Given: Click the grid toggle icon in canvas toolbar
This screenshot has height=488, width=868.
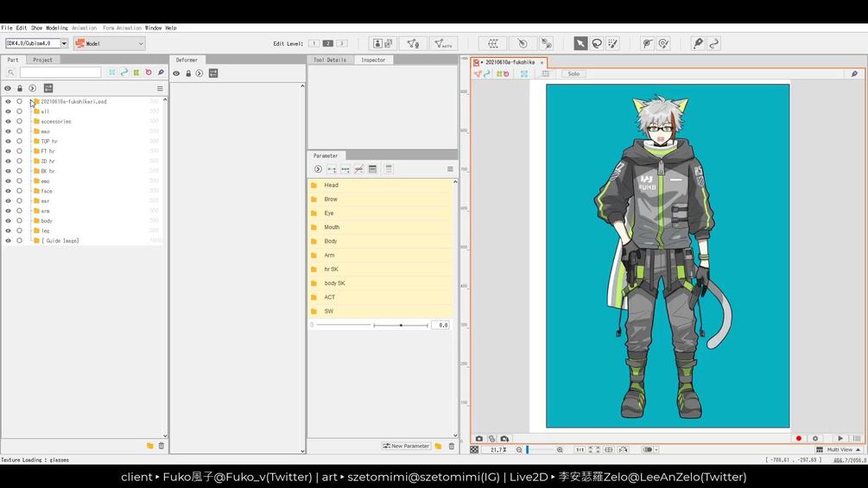Looking at the screenshot, I should tap(545, 73).
